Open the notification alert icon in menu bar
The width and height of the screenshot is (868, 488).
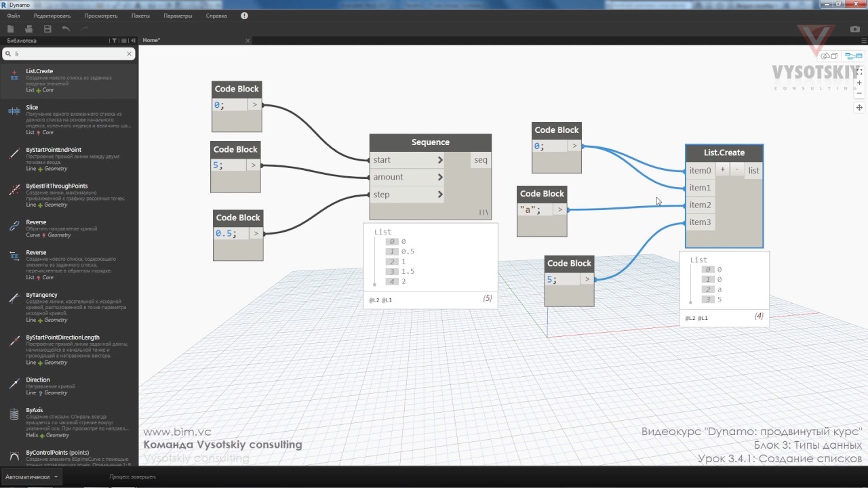point(244,16)
